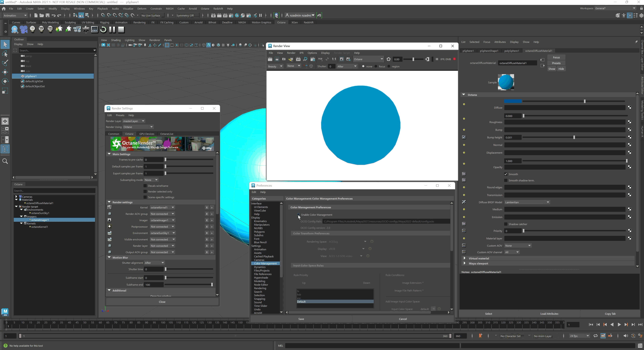Select the pSphereShape1 attribute tab
Viewport: 644px width, 350px height.
click(x=489, y=51)
